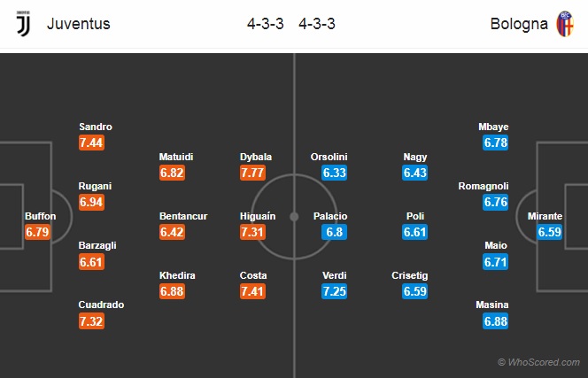Select Sandro's 7.44 rating badge
This screenshot has width=588, height=378.
(x=91, y=143)
